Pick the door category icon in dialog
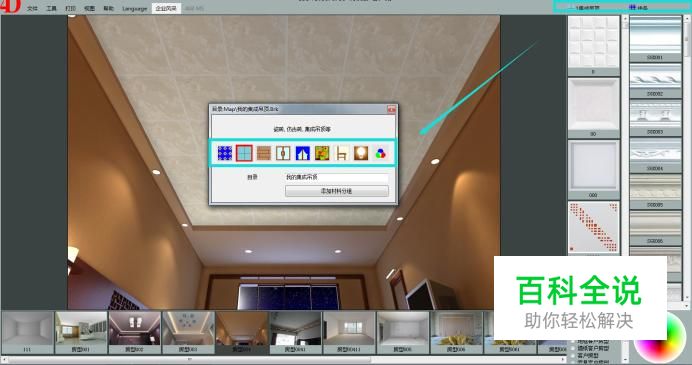The height and width of the screenshot is (365, 692). point(283,153)
